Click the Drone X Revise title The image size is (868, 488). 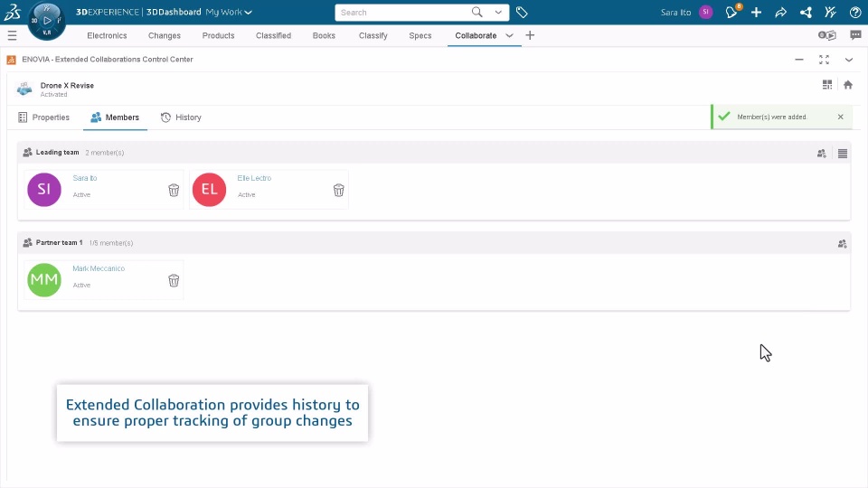(x=67, y=85)
